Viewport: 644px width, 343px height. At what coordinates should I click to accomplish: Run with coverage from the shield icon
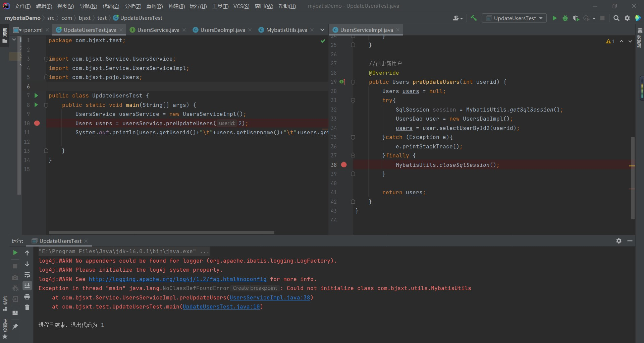click(576, 18)
